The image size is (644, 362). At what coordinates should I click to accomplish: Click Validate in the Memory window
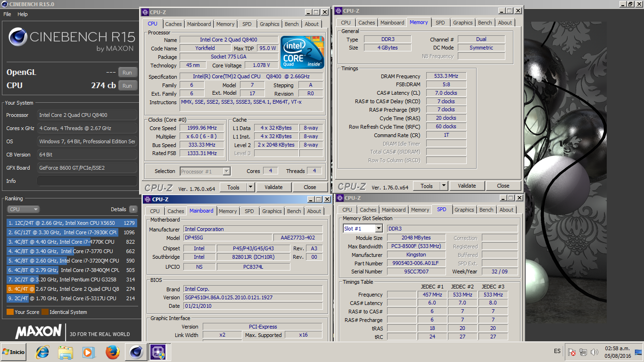click(467, 186)
